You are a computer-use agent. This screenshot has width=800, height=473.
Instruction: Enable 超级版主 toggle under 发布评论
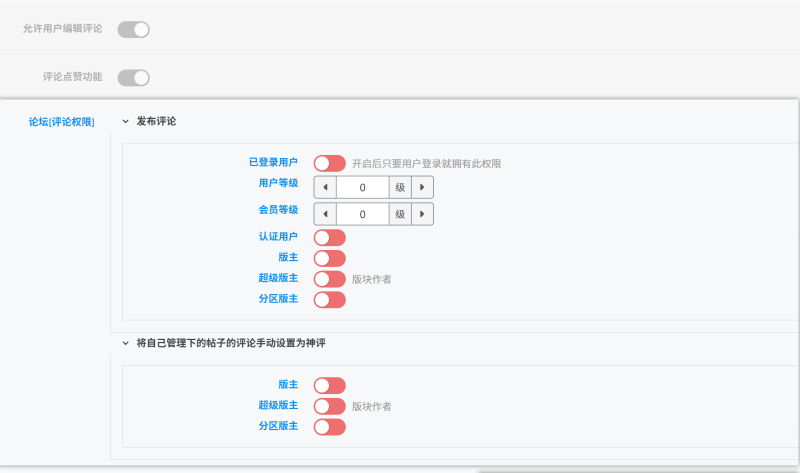pos(329,279)
